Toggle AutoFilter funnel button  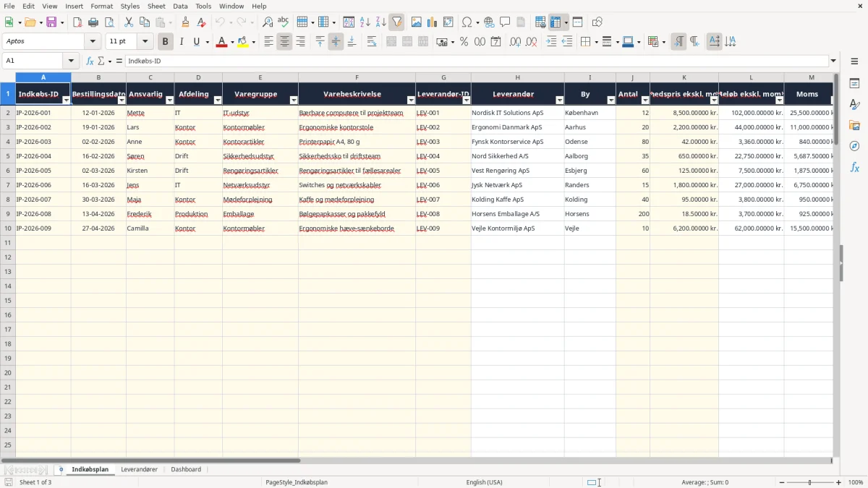pos(397,22)
